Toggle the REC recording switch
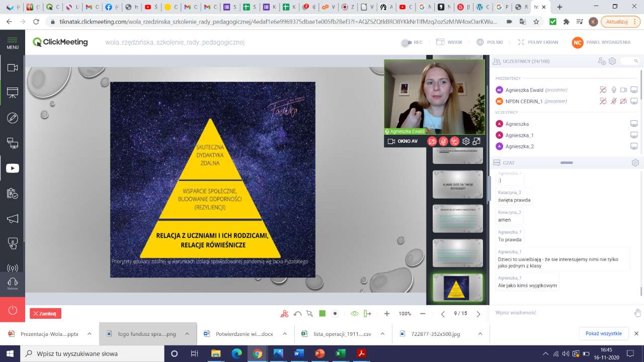Image resolution: width=644 pixels, height=362 pixels. click(407, 43)
